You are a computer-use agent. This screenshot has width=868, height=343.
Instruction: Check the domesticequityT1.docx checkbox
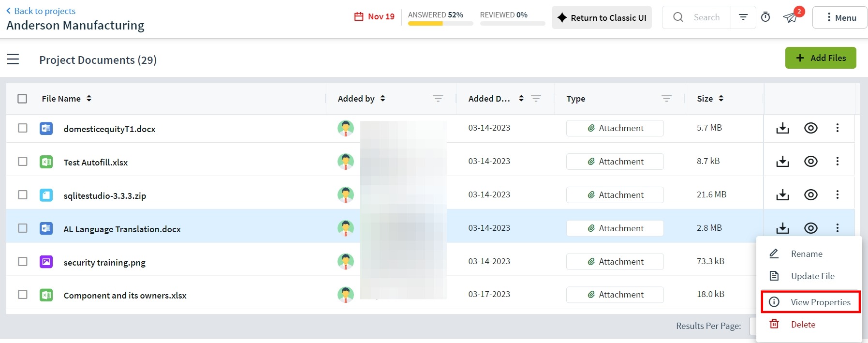[22, 128]
